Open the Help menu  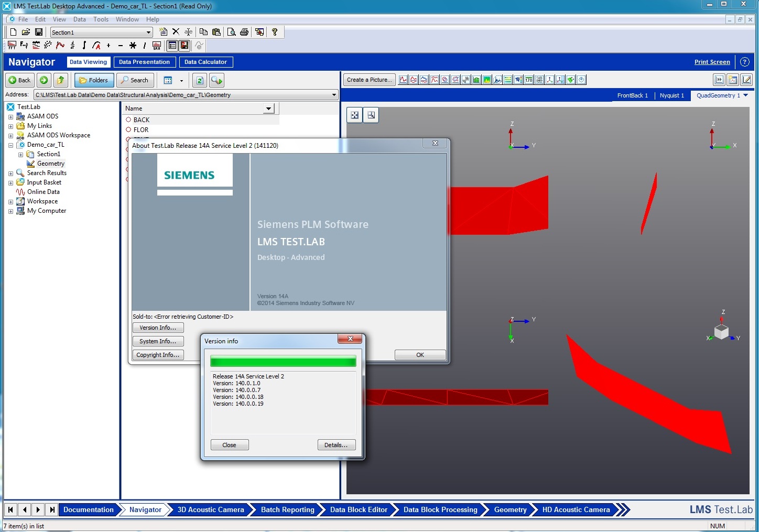point(153,19)
